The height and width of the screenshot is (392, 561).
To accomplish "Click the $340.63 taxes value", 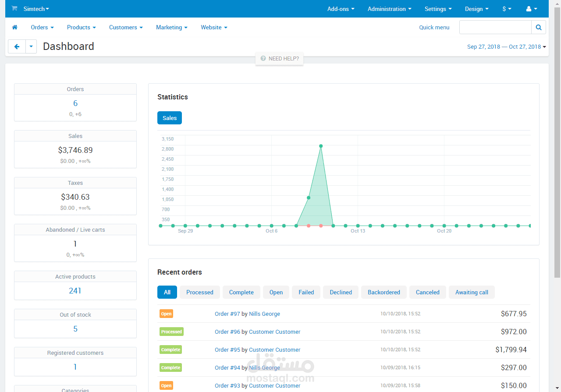I will click(x=75, y=197).
